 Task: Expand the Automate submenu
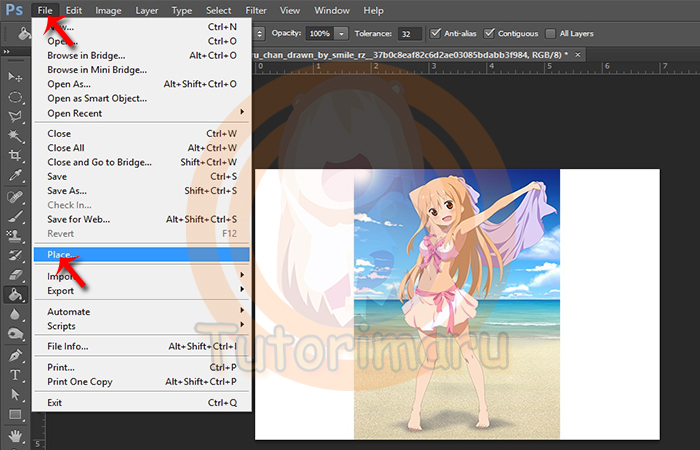[142, 312]
